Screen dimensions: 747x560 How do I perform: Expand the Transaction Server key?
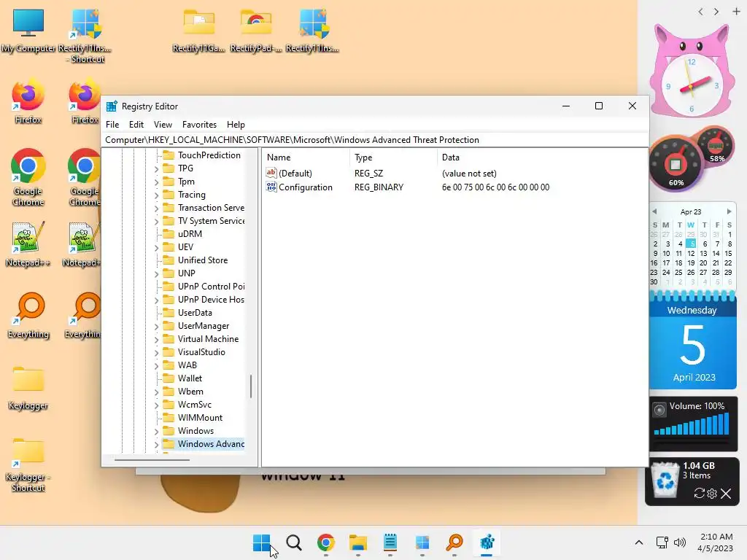[156, 208]
